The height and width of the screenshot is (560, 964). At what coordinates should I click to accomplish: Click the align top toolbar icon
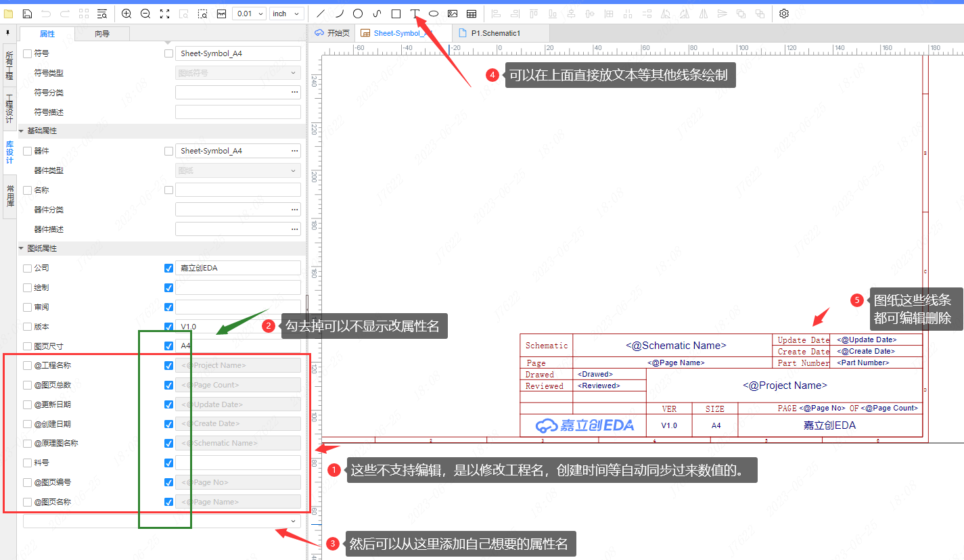pyautogui.click(x=534, y=13)
